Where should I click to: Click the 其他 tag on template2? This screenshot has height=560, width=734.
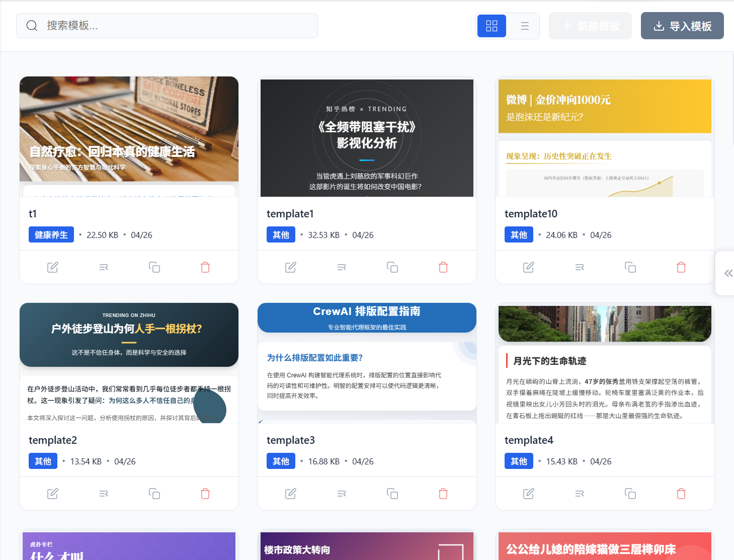[43, 461]
